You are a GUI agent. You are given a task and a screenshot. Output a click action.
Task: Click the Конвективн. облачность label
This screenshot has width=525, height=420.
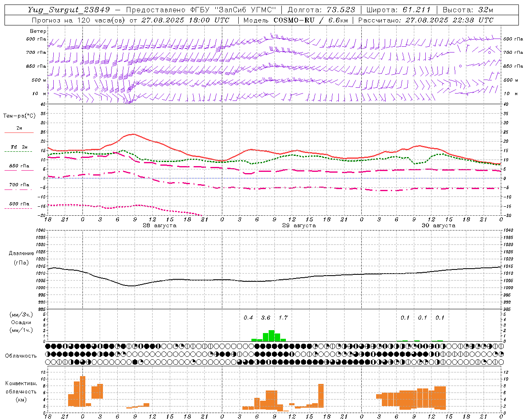tap(21, 388)
